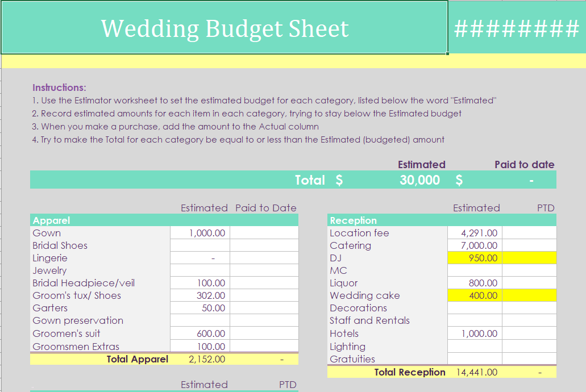Select the Catering row label
The image size is (586, 392).
(x=350, y=245)
